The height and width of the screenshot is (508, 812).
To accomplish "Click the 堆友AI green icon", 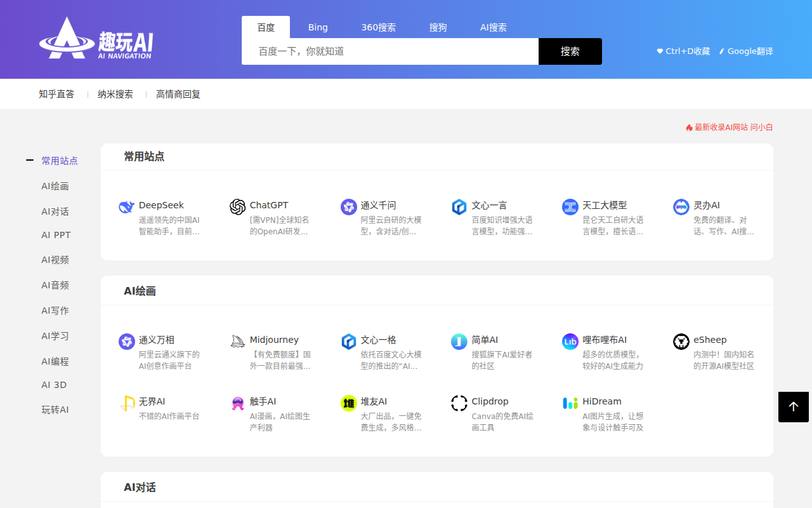I will pyautogui.click(x=349, y=403).
